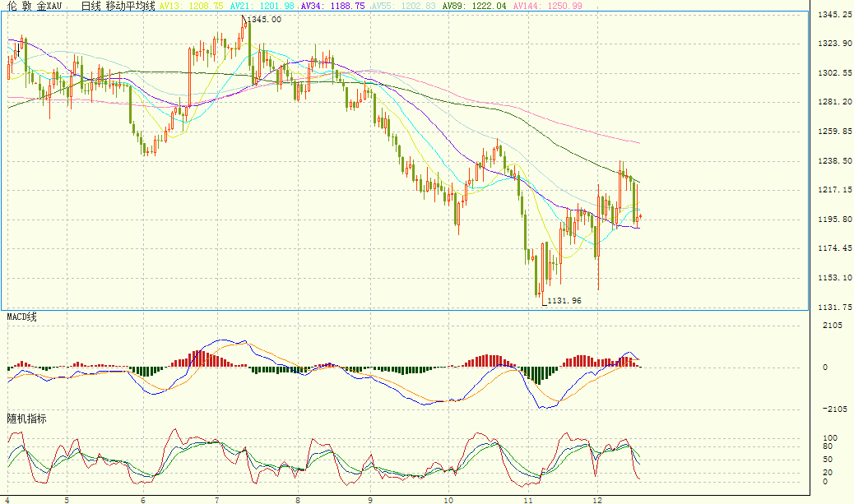Select the -2105 MACD axis label
This screenshot has width=854, height=504.
point(835,409)
